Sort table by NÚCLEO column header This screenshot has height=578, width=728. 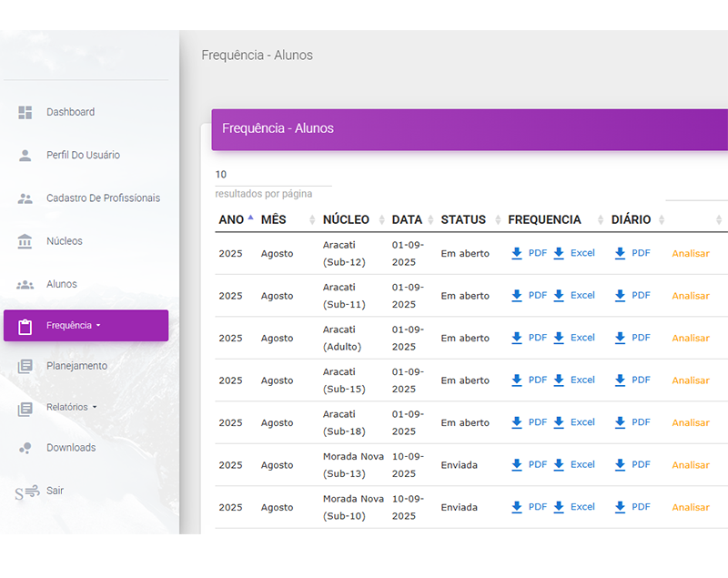346,219
